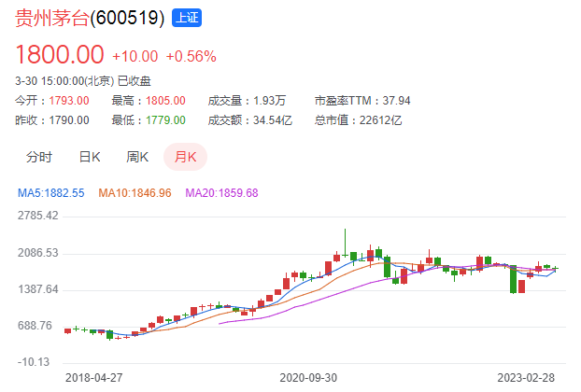Click the candlestick with the tallest upper wick
Image resolution: width=581 pixels, height=392 pixels.
pyautogui.click(x=345, y=243)
